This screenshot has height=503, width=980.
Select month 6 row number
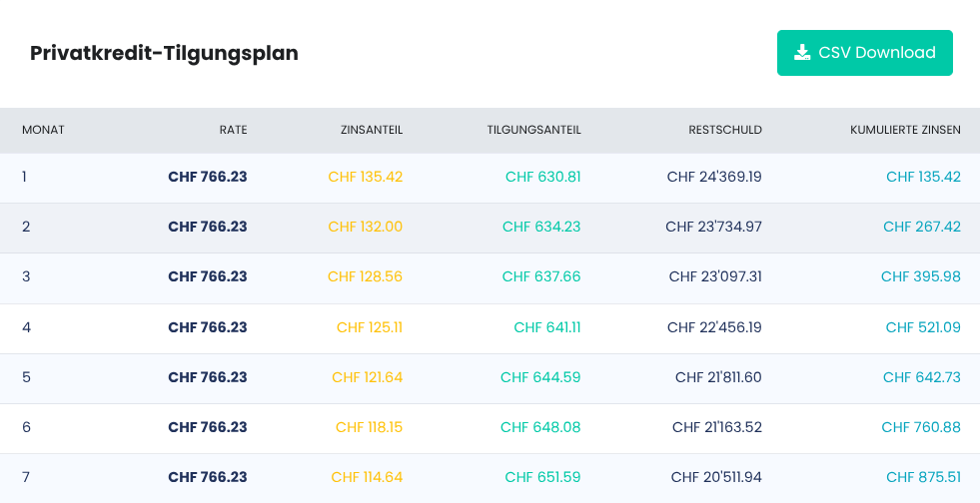click(26, 427)
